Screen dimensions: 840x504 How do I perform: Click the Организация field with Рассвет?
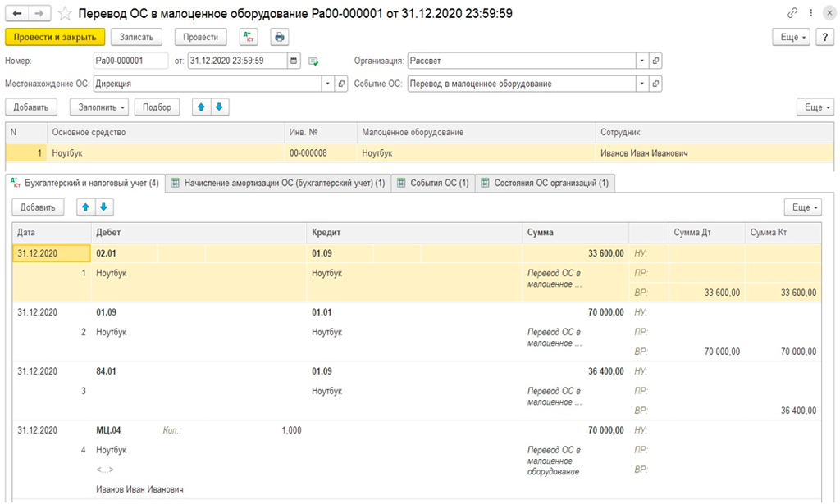click(522, 61)
